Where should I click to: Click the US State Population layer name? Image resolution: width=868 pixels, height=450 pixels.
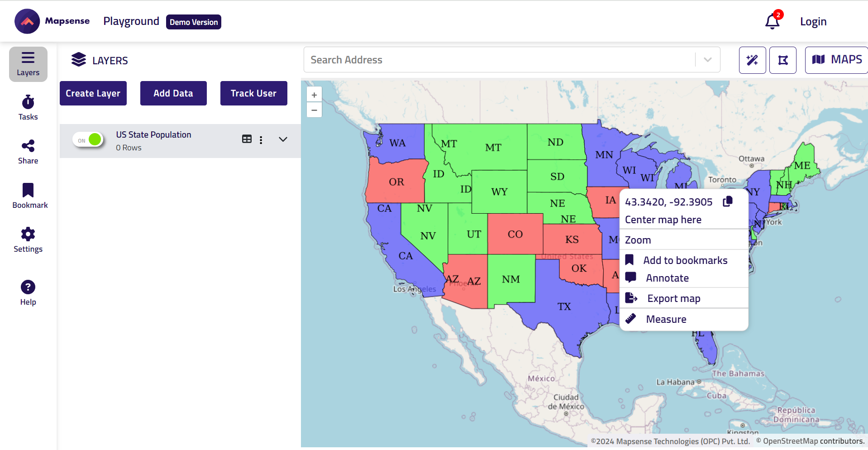coord(153,134)
